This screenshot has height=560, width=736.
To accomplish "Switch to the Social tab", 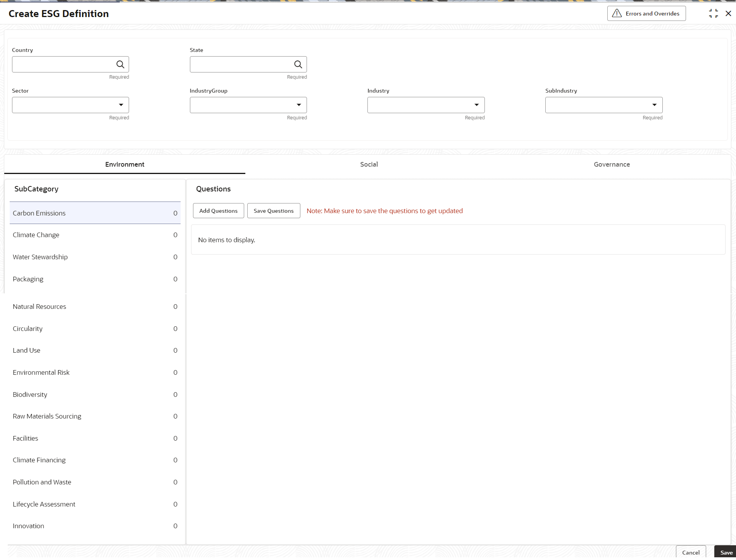I will coord(369,164).
